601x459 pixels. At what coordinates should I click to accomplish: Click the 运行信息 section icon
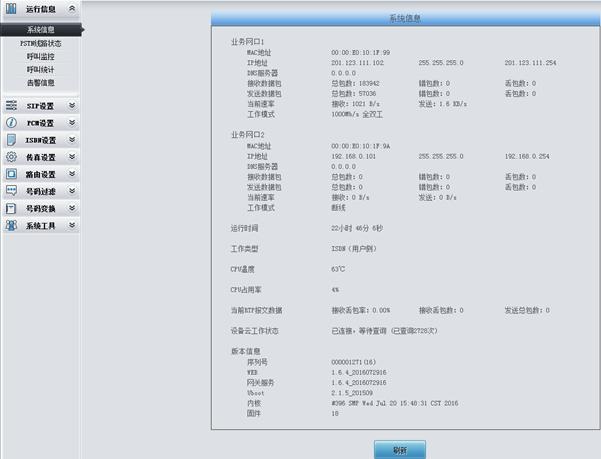[11, 8]
